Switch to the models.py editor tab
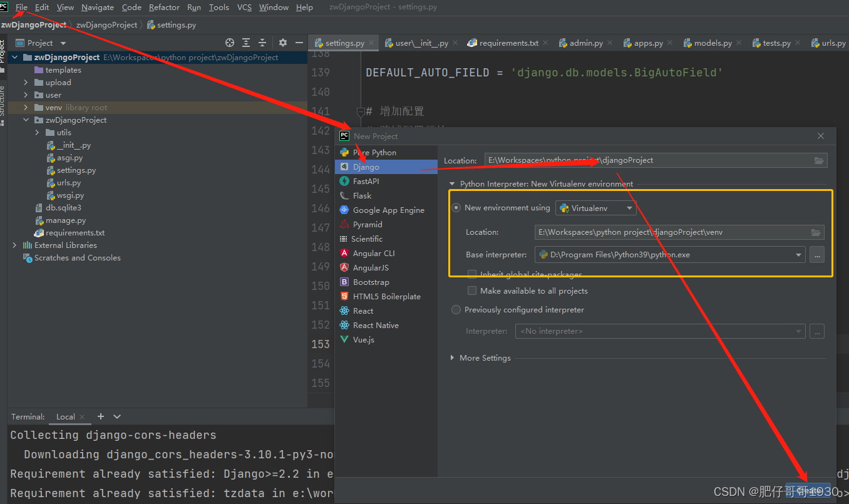This screenshot has height=504, width=849. click(713, 43)
